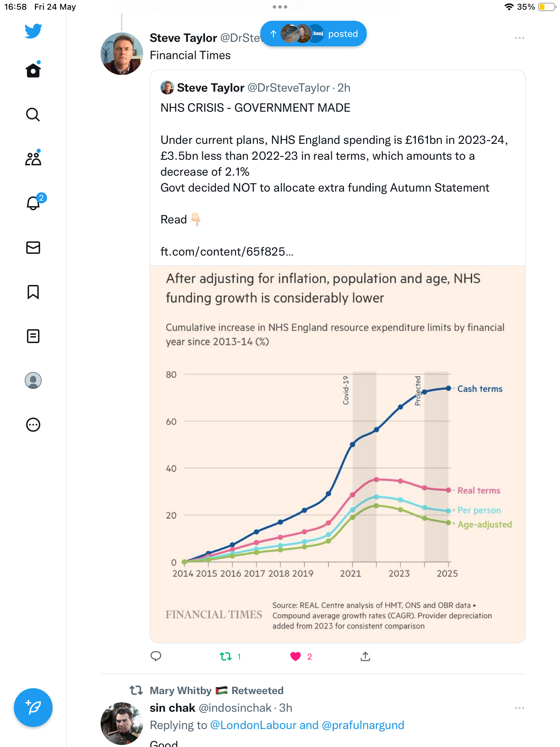The image size is (560, 747).
Task: Tap the 'NHS CRISIS - GOVERNMENT MADE' text
Action: (x=255, y=108)
